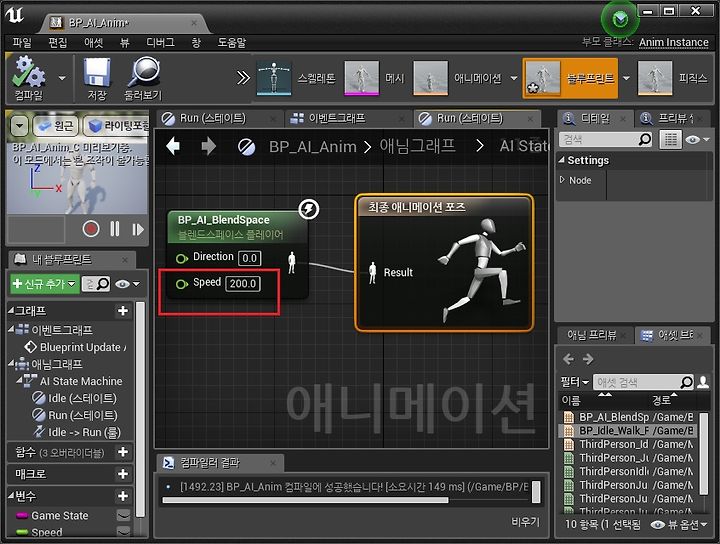Open dropdown arrow beside Animation mode
Image resolution: width=720 pixels, height=544 pixels.
514,79
